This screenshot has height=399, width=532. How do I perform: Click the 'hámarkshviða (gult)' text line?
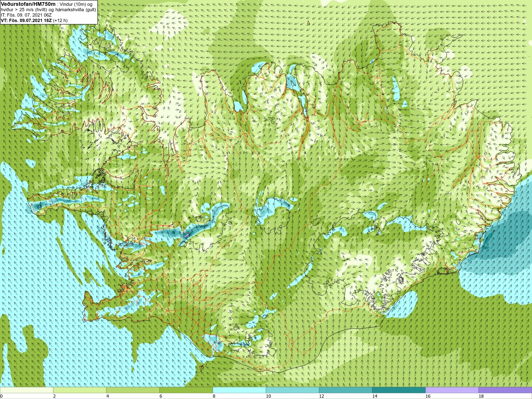[76, 10]
